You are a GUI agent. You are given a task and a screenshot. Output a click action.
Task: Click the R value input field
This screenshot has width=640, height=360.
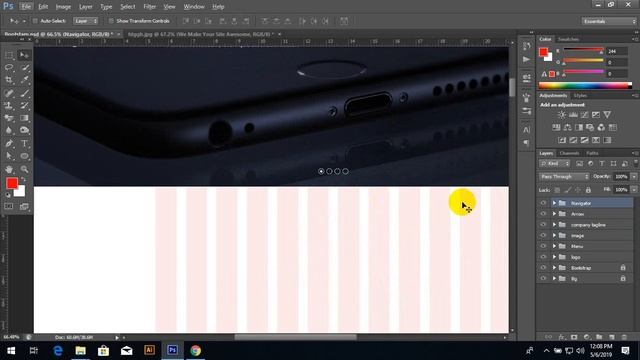[x=616, y=51]
